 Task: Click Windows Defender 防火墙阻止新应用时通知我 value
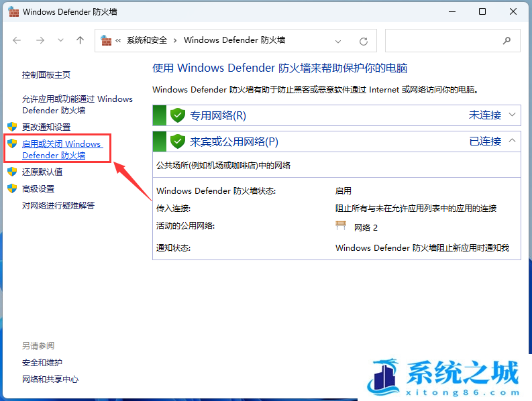pos(422,248)
